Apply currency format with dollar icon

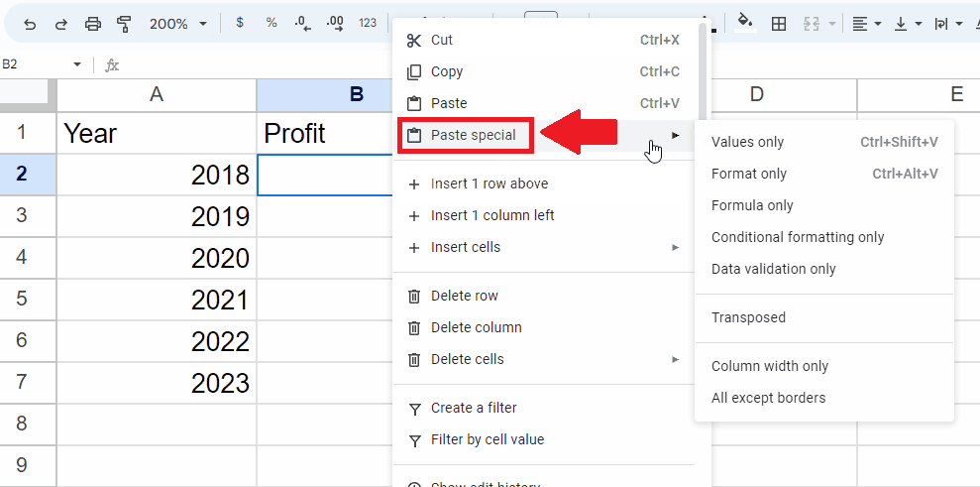[x=240, y=23]
